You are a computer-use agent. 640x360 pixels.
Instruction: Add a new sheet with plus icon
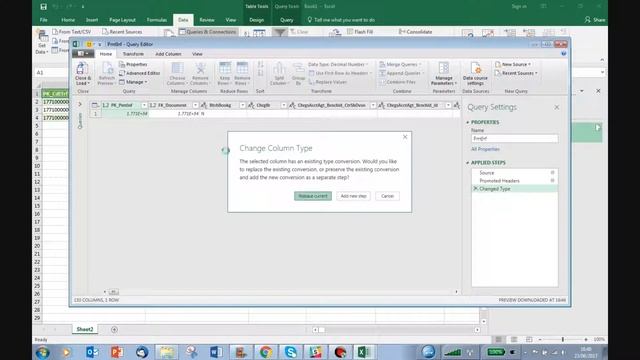[x=114, y=329]
